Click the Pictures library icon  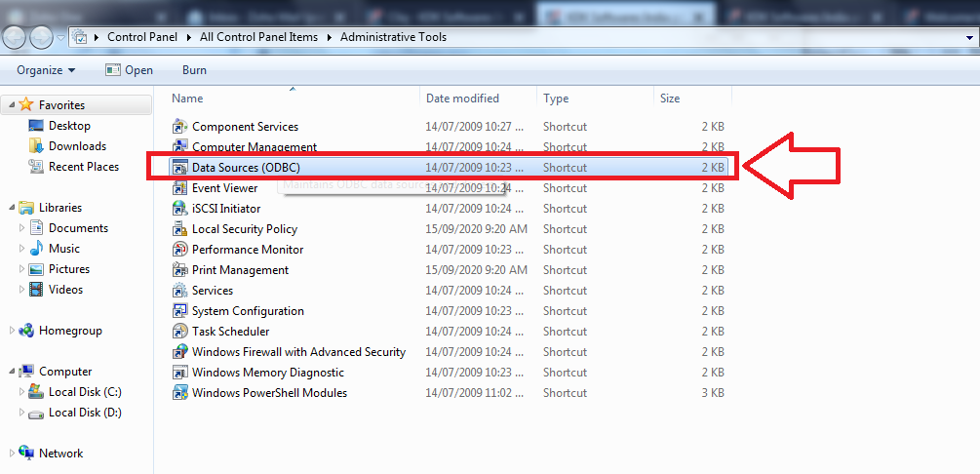[x=37, y=269]
